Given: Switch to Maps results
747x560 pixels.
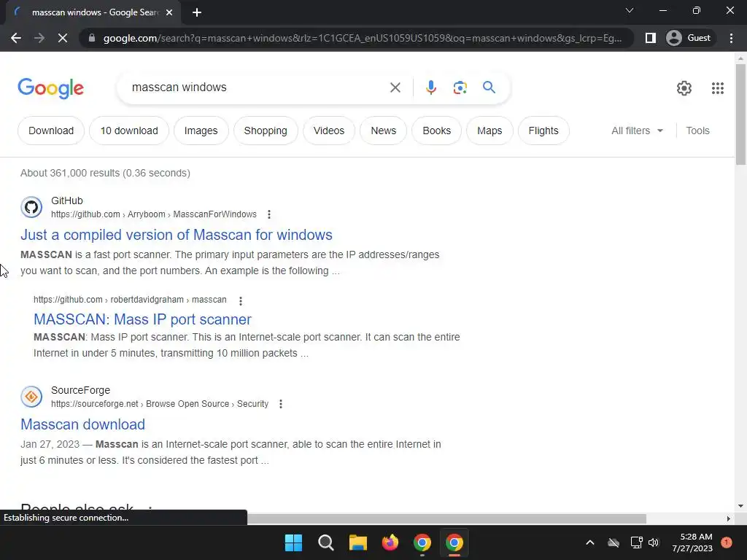Looking at the screenshot, I should (489, 131).
